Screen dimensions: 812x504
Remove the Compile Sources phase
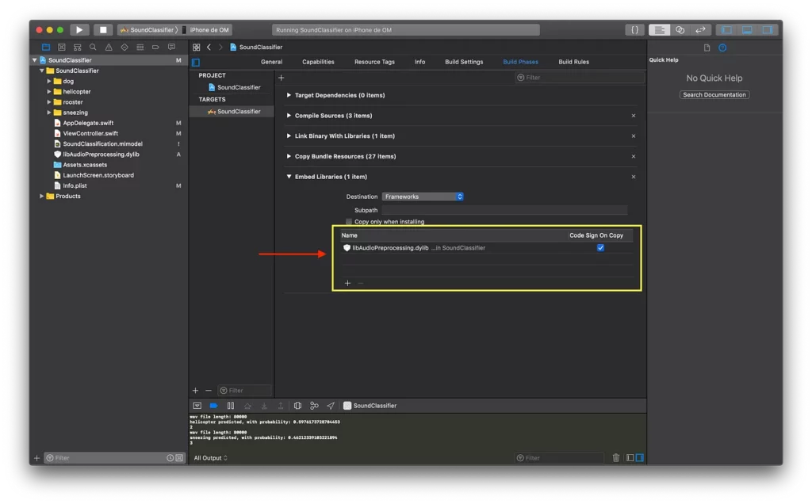[x=634, y=116]
